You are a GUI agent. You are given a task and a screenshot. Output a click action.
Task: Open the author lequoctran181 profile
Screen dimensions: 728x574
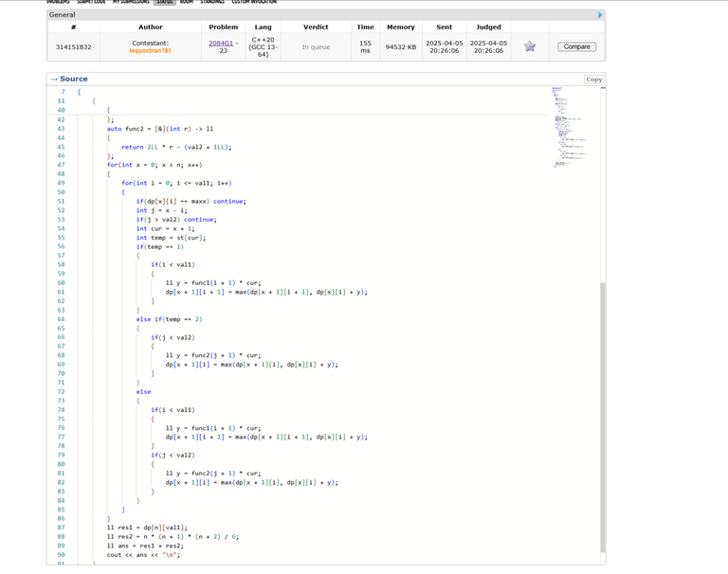tap(151, 50)
